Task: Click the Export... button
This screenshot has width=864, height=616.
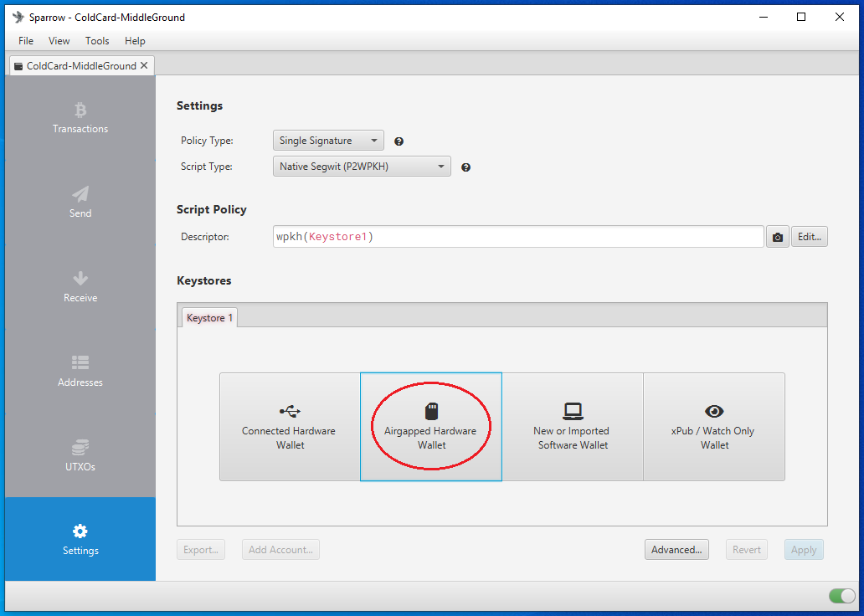Action: point(201,550)
